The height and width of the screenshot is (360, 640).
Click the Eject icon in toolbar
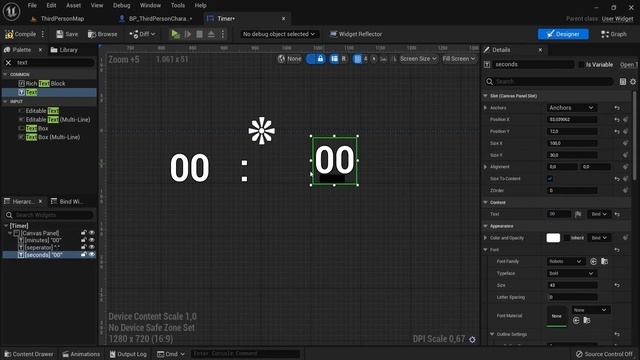point(211,34)
